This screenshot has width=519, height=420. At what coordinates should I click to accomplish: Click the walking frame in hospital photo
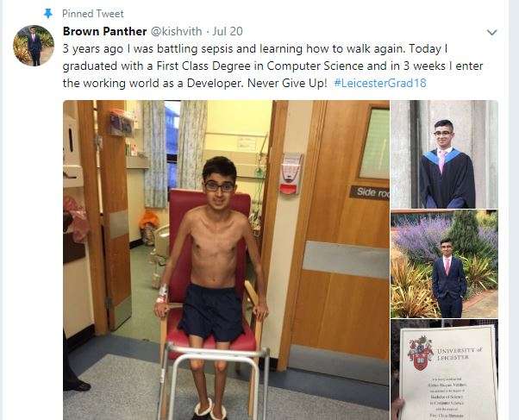click(216, 380)
